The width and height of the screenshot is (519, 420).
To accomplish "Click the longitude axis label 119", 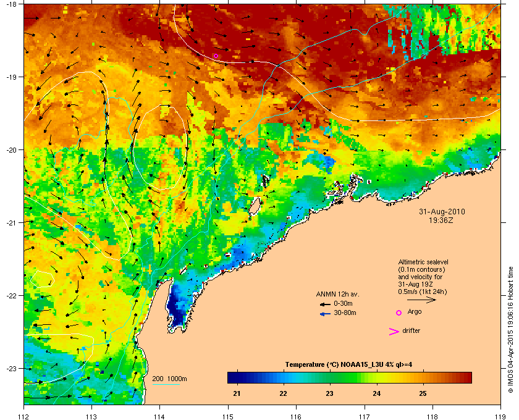I will [500, 417].
